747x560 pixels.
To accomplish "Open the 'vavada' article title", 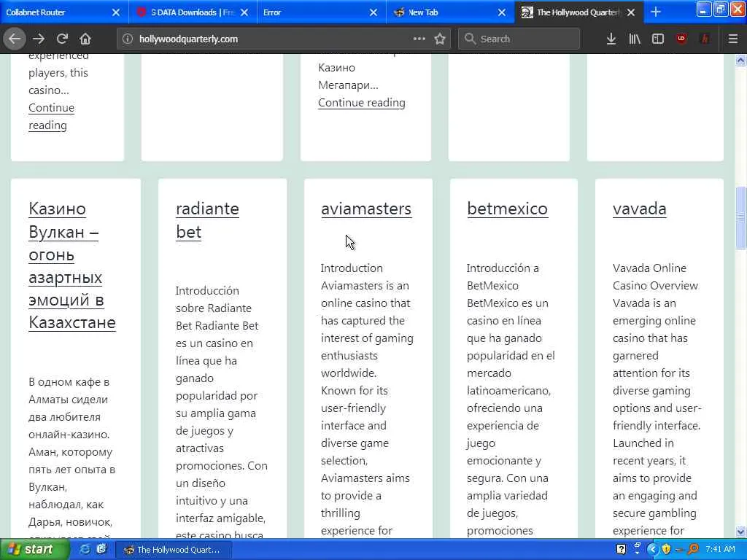I will 639,209.
